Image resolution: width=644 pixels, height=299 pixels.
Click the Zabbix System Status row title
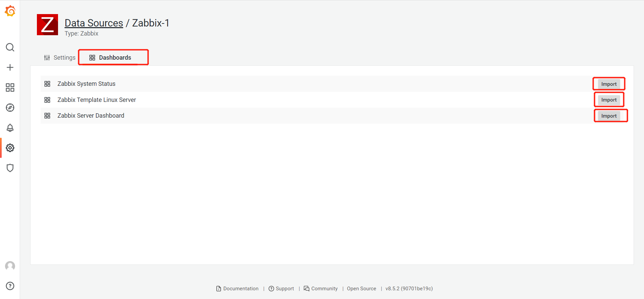(x=86, y=84)
